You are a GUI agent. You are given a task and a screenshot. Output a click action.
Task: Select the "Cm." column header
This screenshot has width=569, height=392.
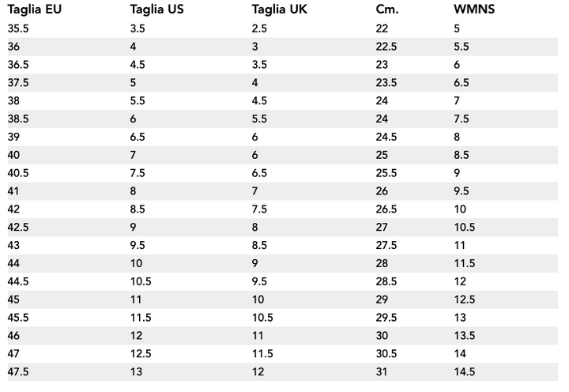click(x=387, y=9)
